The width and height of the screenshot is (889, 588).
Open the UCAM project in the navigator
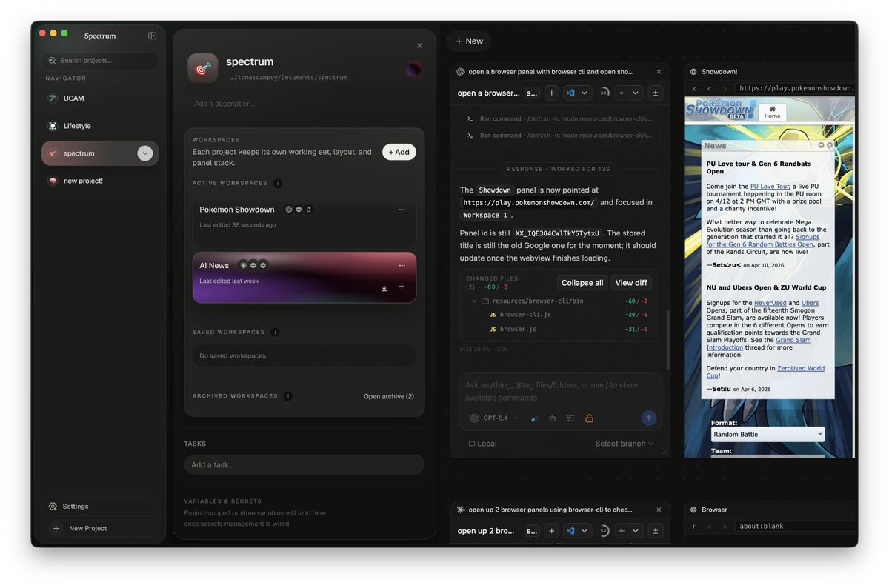(100, 98)
